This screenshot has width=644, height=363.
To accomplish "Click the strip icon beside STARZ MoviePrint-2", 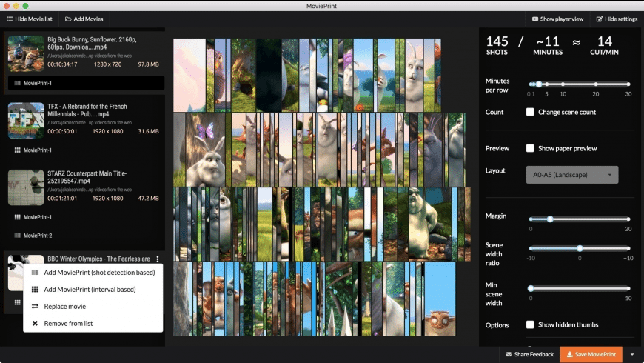I will pos(17,236).
